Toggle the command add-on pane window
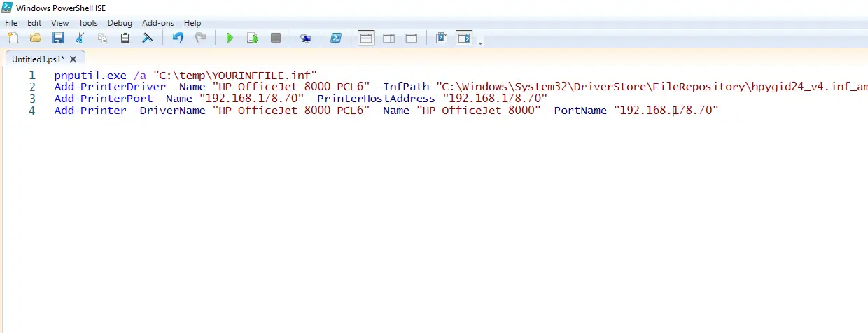This screenshot has height=333, width=868. tap(464, 38)
